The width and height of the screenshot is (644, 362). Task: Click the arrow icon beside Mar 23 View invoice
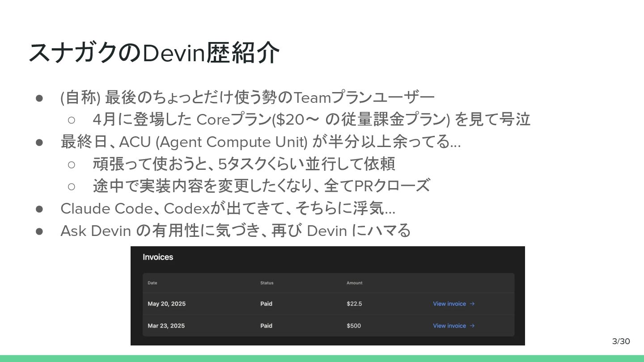coord(472,326)
